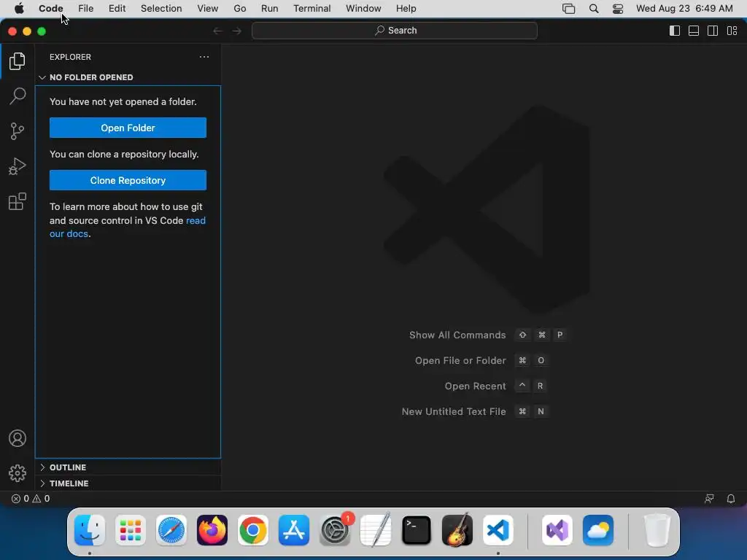Click the Go Forward arrow
Screen dimensions: 747x560
tap(237, 31)
